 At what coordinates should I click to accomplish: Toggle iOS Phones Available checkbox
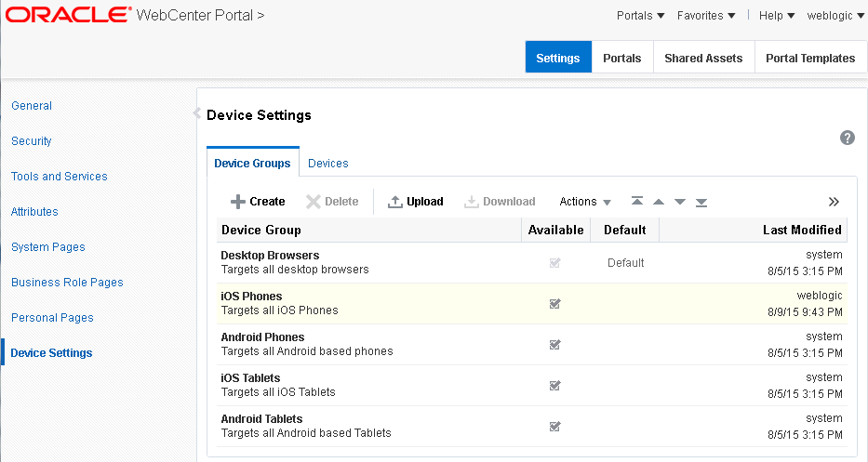(555, 303)
